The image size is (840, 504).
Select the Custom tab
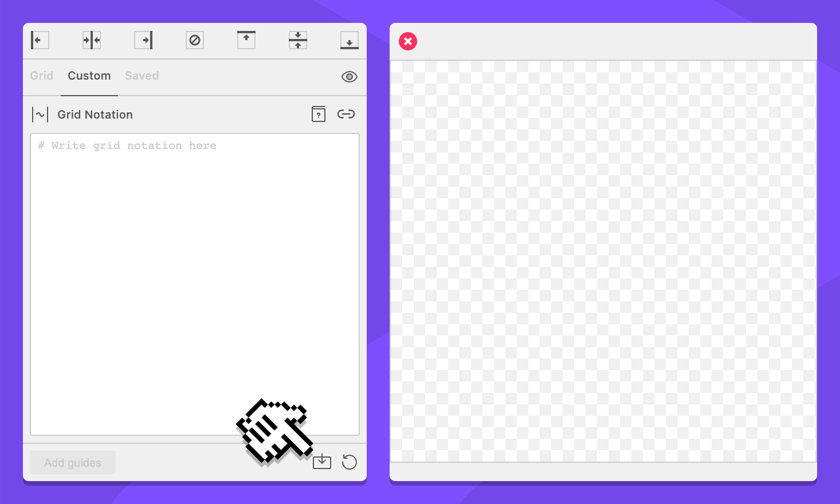pos(89,76)
